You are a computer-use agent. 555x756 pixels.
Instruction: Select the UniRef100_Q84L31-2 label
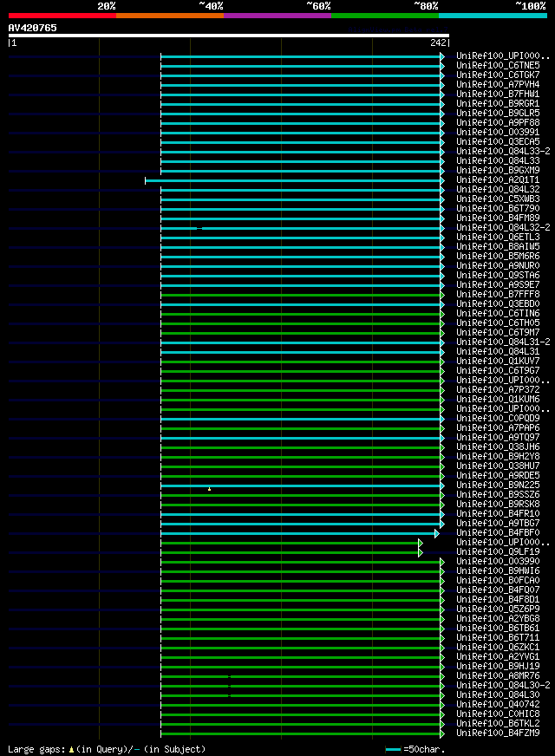[x=504, y=342]
